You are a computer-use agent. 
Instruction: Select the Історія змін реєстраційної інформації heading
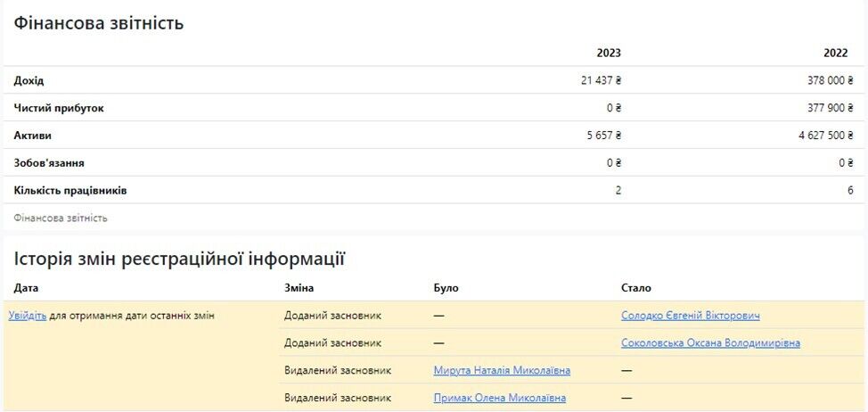pos(179,260)
